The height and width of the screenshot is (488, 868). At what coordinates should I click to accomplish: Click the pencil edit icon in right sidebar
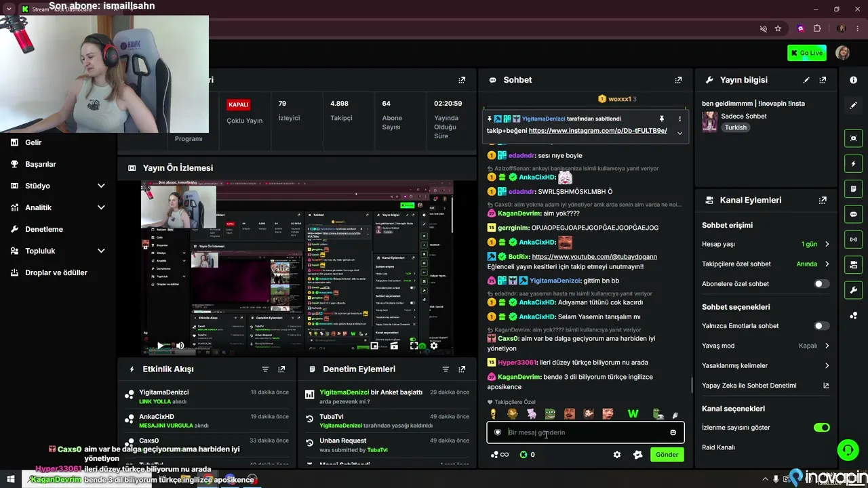pyautogui.click(x=853, y=105)
